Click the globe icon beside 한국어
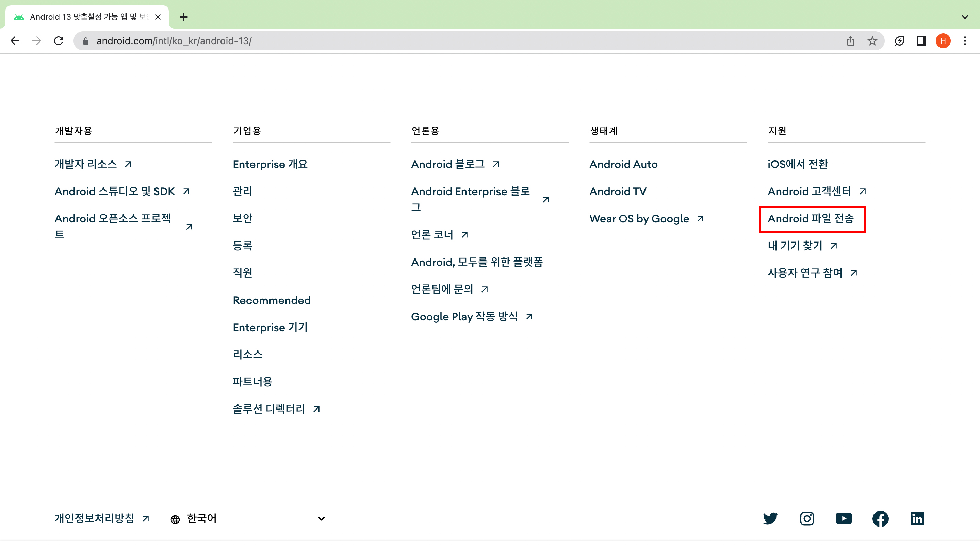 tap(175, 519)
